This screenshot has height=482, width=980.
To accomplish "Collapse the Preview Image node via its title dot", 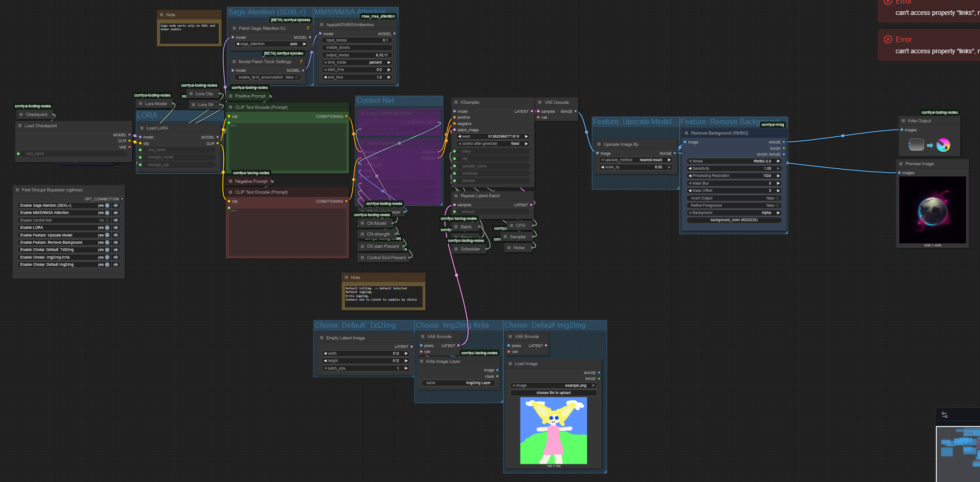I will [901, 164].
